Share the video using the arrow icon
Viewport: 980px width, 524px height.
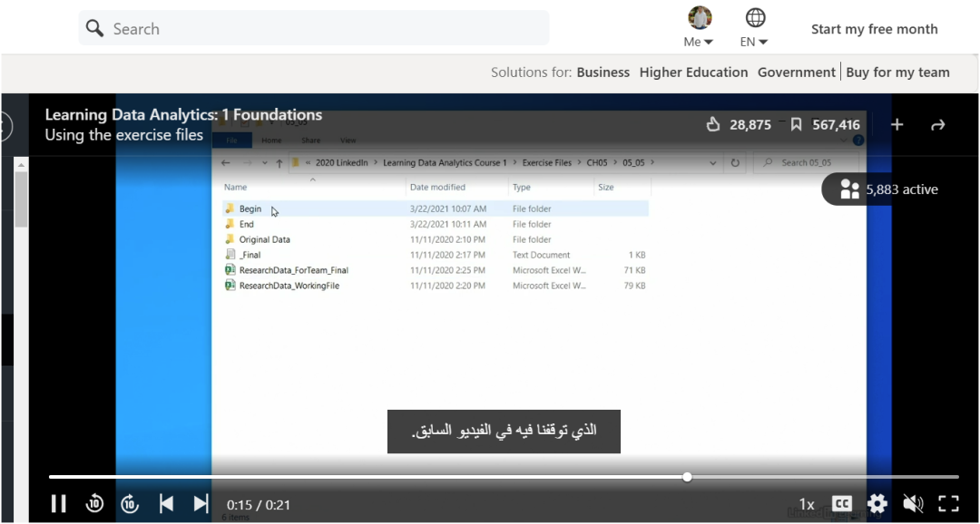click(937, 125)
